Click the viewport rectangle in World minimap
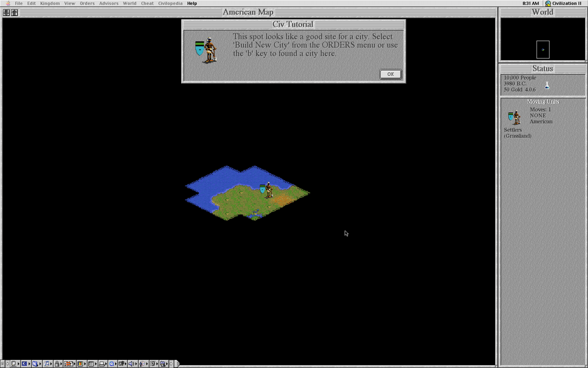The width and height of the screenshot is (588, 368). (543, 50)
